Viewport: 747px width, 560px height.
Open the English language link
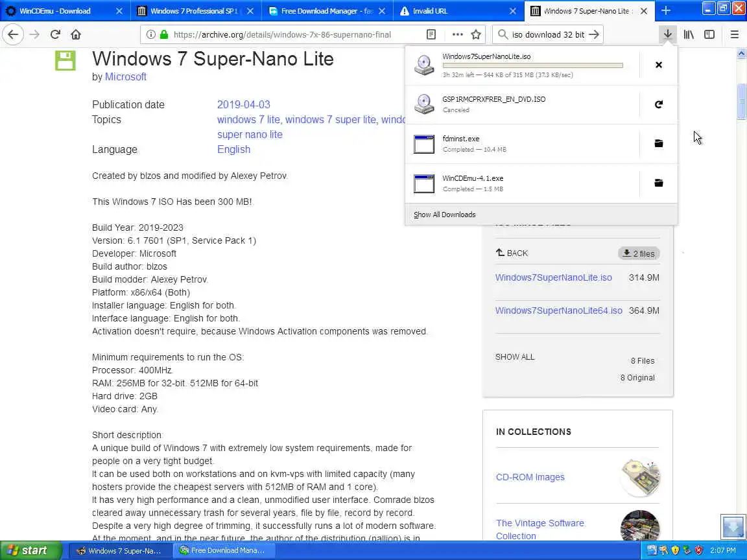pos(233,150)
